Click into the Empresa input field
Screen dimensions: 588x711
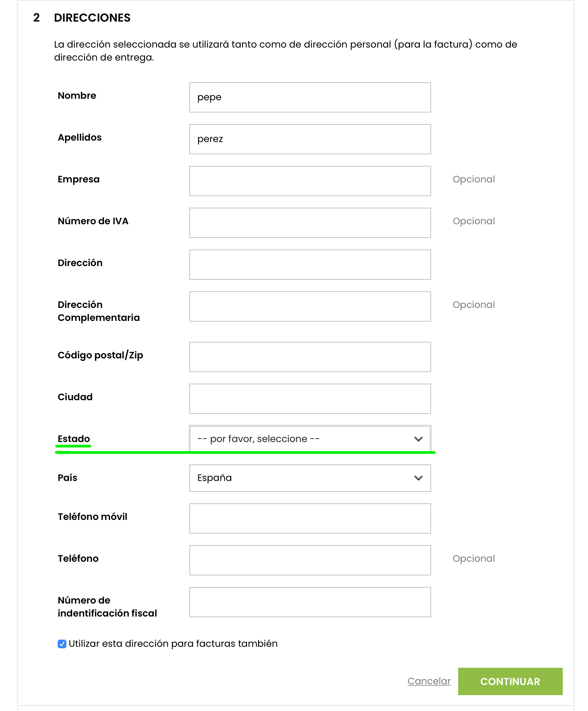point(310,181)
